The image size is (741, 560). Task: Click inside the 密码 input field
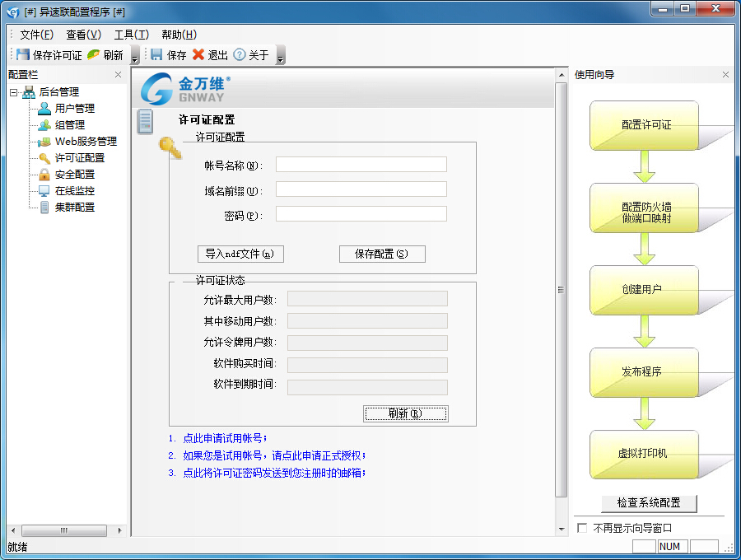[362, 213]
